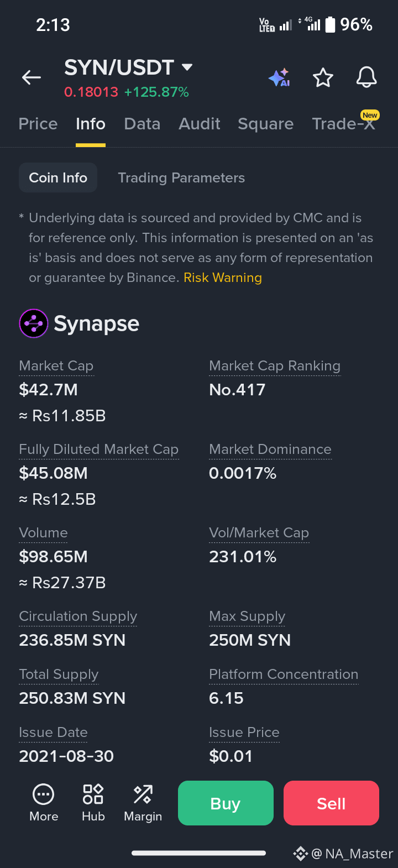Screen dimensions: 398x868
Task: Expand the SYN/USDT pair dropdown arrow
Action: pos(187,67)
